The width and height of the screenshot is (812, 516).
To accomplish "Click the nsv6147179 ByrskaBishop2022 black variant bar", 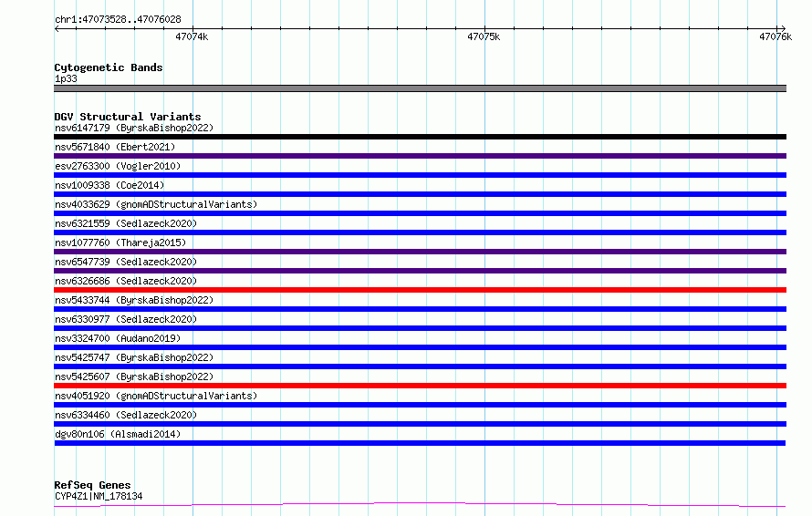I will point(420,137).
